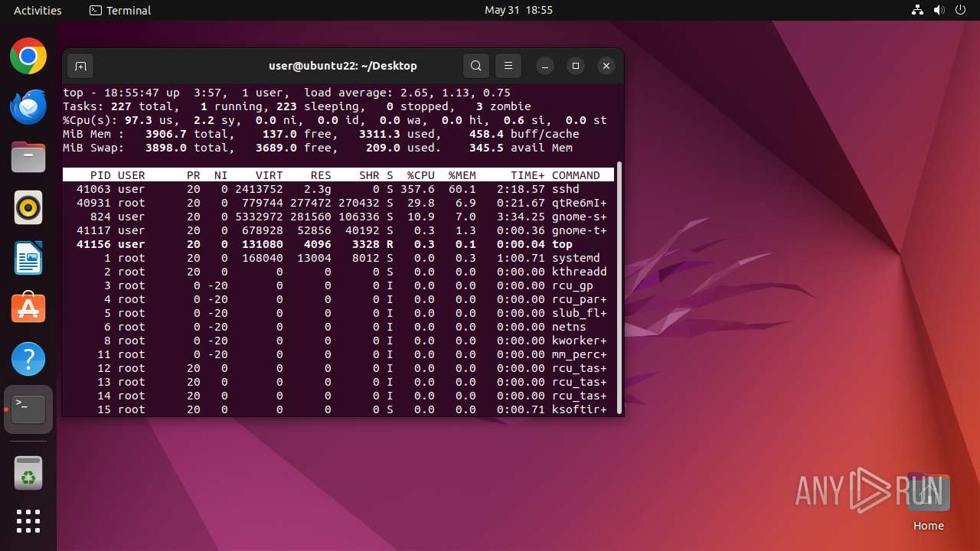Click PID 41063 in process list
The image size is (980, 551).
pyautogui.click(x=93, y=189)
